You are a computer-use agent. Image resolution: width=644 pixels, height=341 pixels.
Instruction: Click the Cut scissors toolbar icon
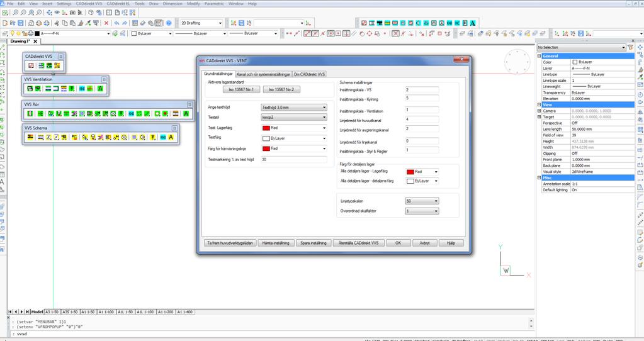(x=57, y=23)
